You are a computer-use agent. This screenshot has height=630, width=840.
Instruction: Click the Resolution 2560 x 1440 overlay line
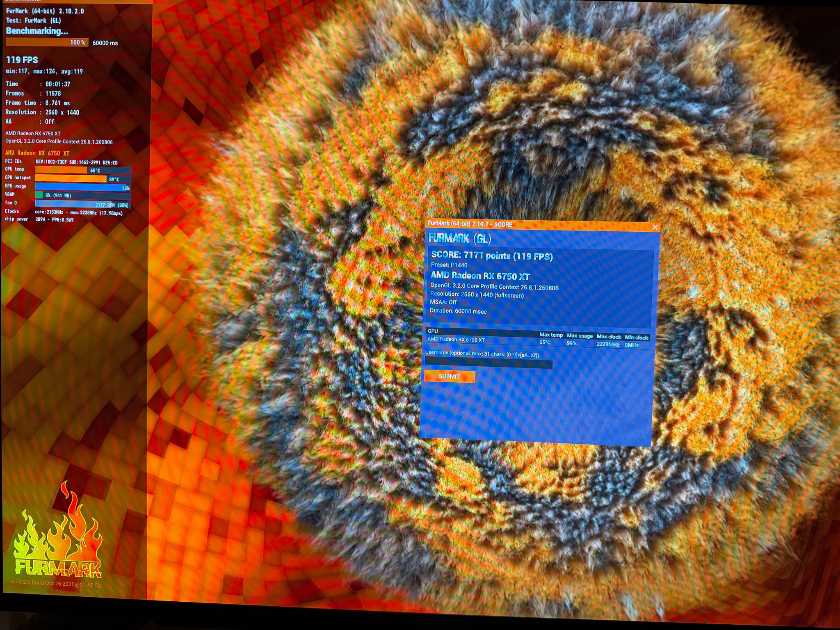point(42,112)
